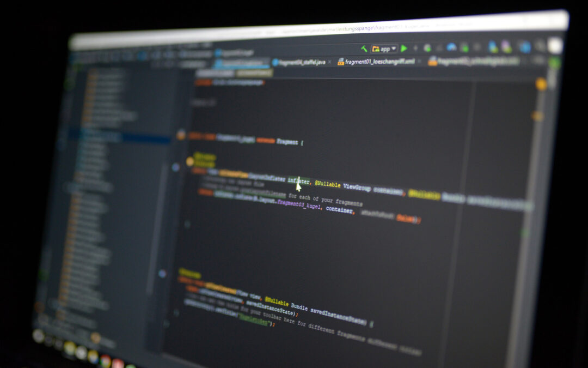Screen dimensions: 588x368
Task: Click fragment03_kugel layout reference in code
Action: (x=299, y=204)
